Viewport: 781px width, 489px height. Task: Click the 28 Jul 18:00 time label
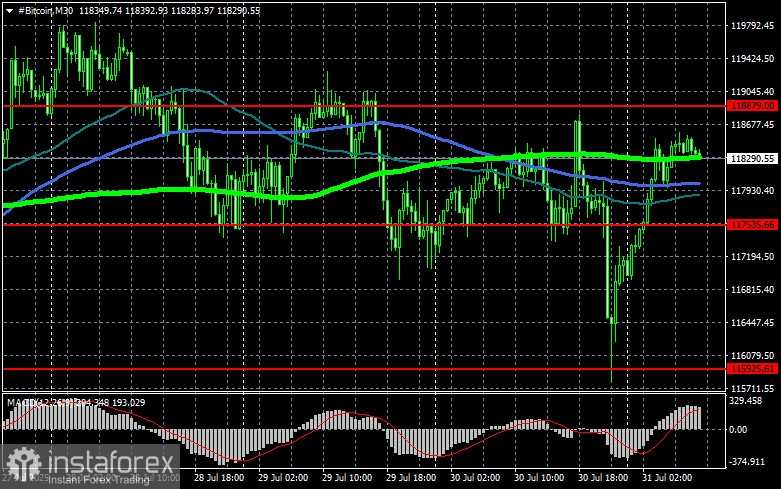click(x=219, y=478)
